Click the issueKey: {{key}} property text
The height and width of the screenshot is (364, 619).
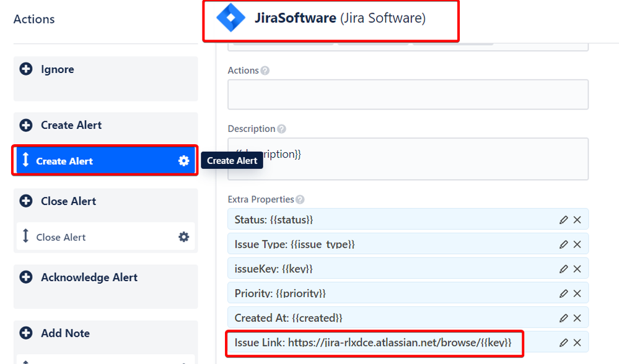tap(274, 269)
